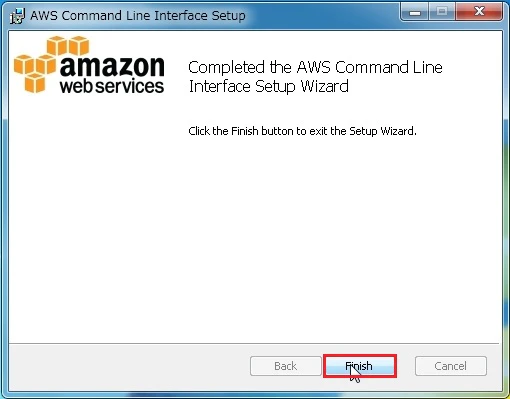Click the word "Finish" in the instruction sentence
Image resolution: width=510 pixels, height=399 pixels.
[245, 131]
